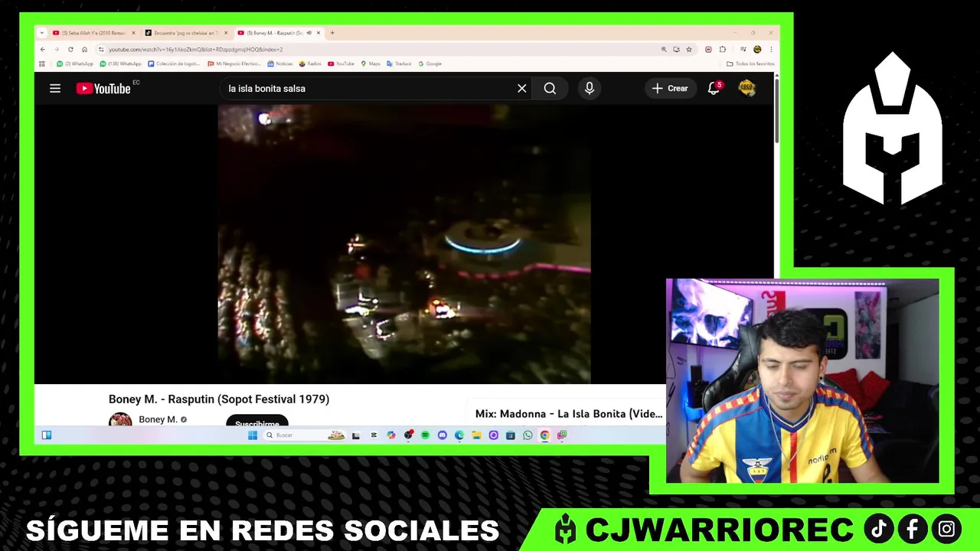Image resolution: width=980 pixels, height=551 pixels.
Task: Open the Windows widgets panel icon
Action: 47,435
